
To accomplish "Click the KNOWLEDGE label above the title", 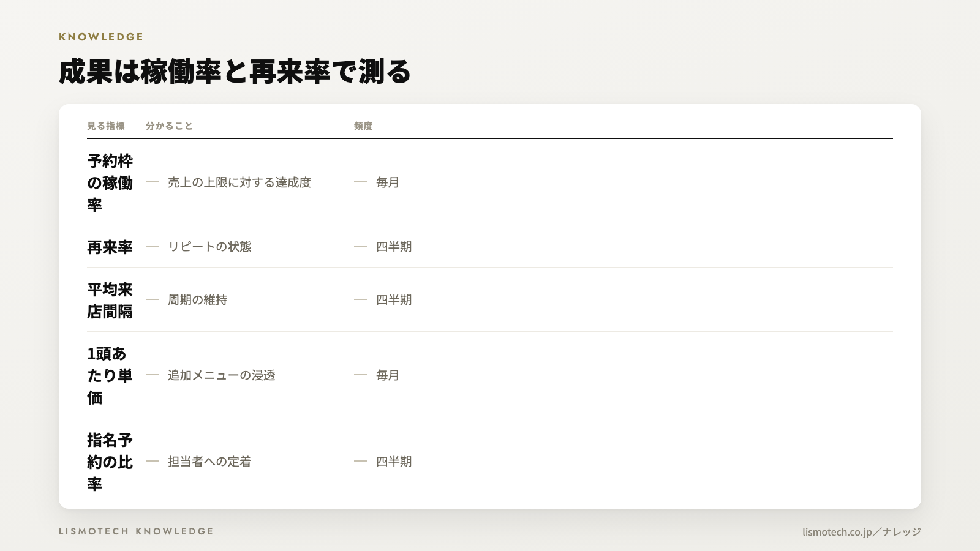I will coord(101,37).
